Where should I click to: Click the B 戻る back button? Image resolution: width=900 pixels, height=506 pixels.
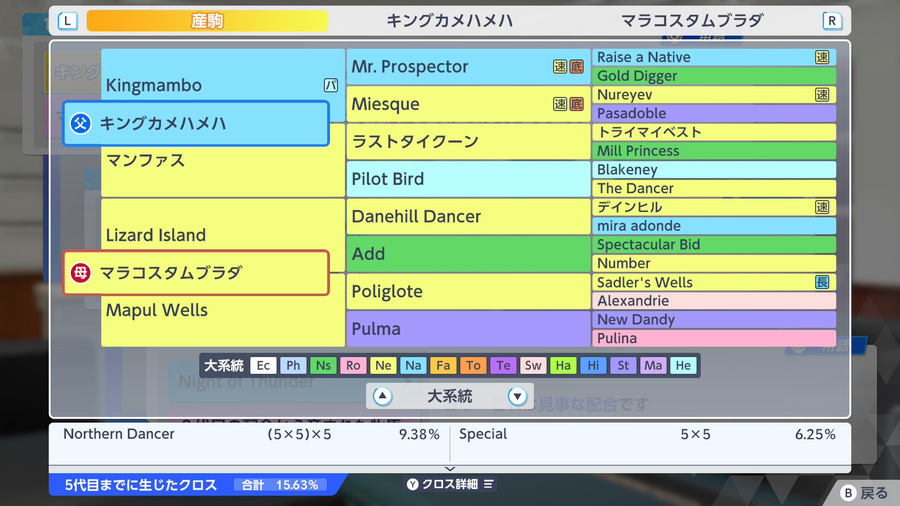point(863,493)
